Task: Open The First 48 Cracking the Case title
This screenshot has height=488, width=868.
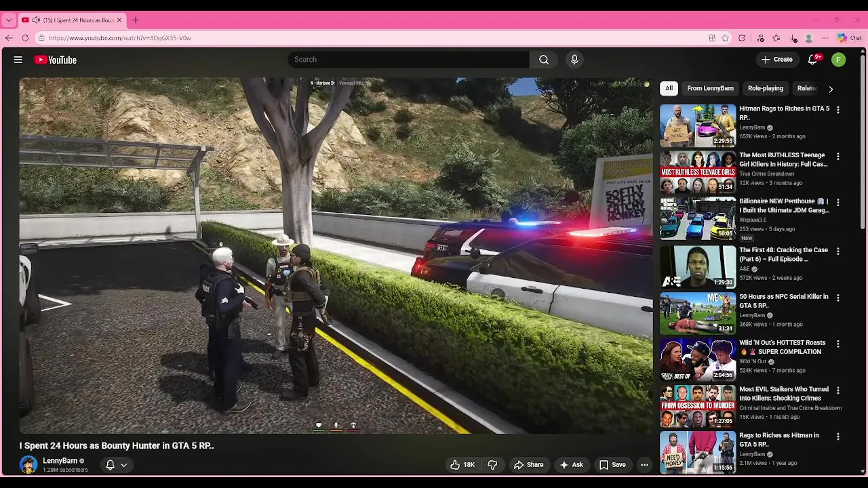Action: [783, 254]
